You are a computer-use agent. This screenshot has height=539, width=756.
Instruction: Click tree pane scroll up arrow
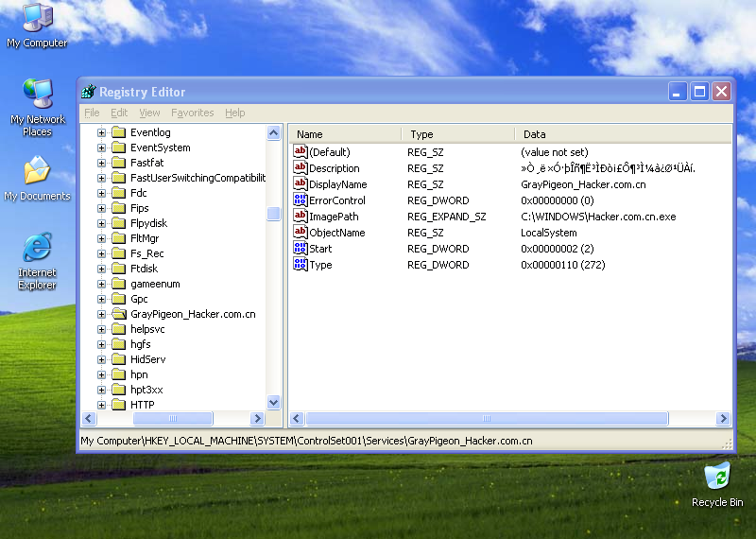pyautogui.click(x=274, y=132)
